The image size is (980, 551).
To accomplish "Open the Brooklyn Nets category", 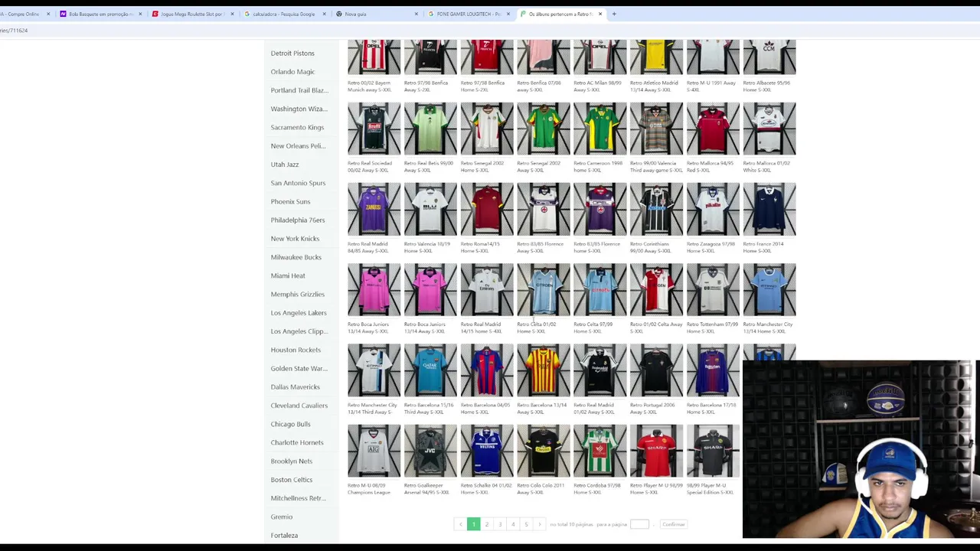I will 291,461.
